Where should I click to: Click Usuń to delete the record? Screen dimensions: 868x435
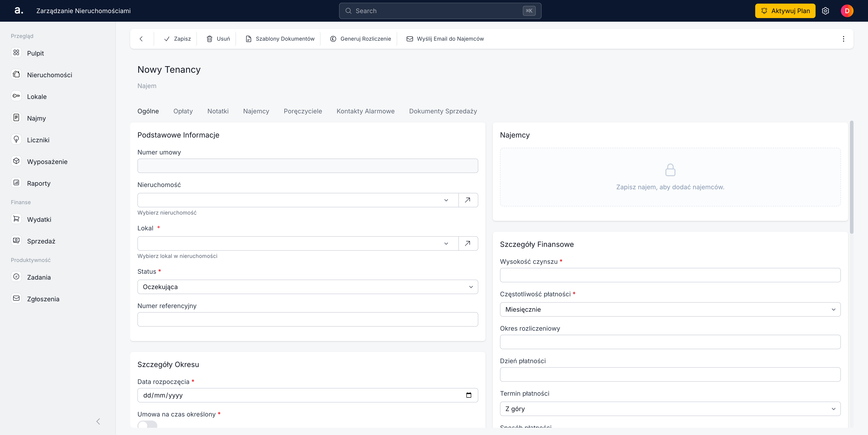[x=218, y=39]
